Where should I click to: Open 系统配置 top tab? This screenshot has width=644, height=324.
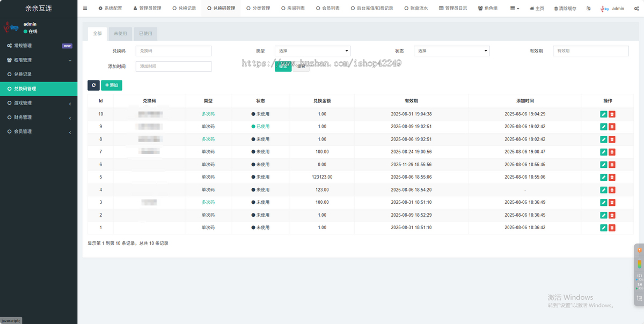110,9
